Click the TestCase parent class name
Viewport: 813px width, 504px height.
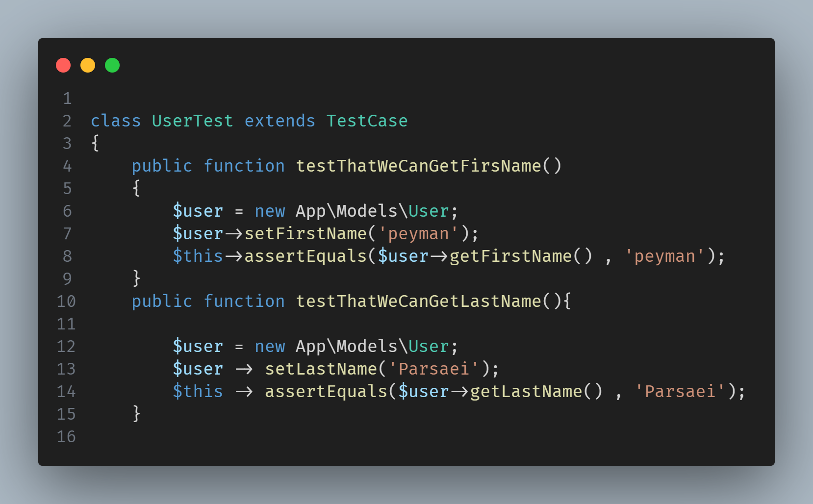367,121
